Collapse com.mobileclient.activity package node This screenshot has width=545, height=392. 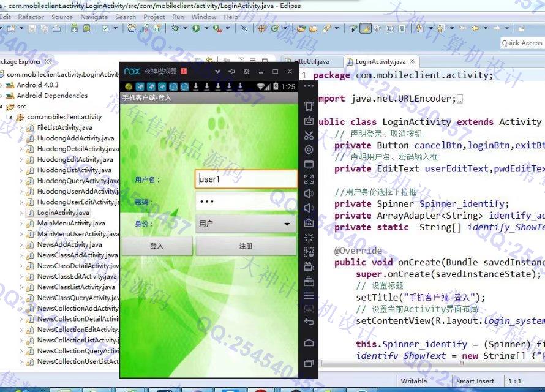(11, 117)
